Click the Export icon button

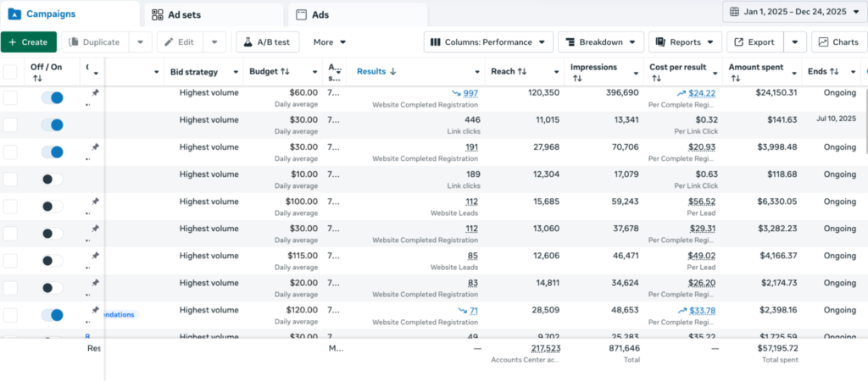coord(738,41)
